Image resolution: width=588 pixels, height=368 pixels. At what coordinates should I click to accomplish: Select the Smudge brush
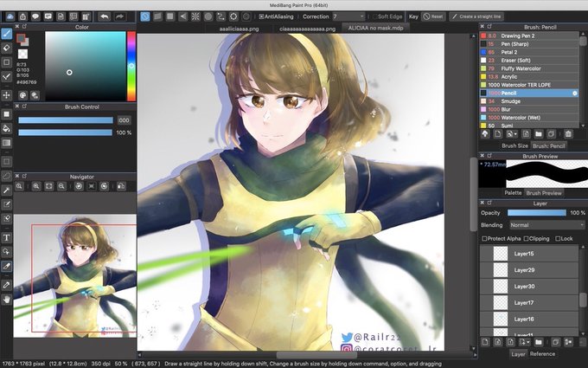tap(529, 101)
